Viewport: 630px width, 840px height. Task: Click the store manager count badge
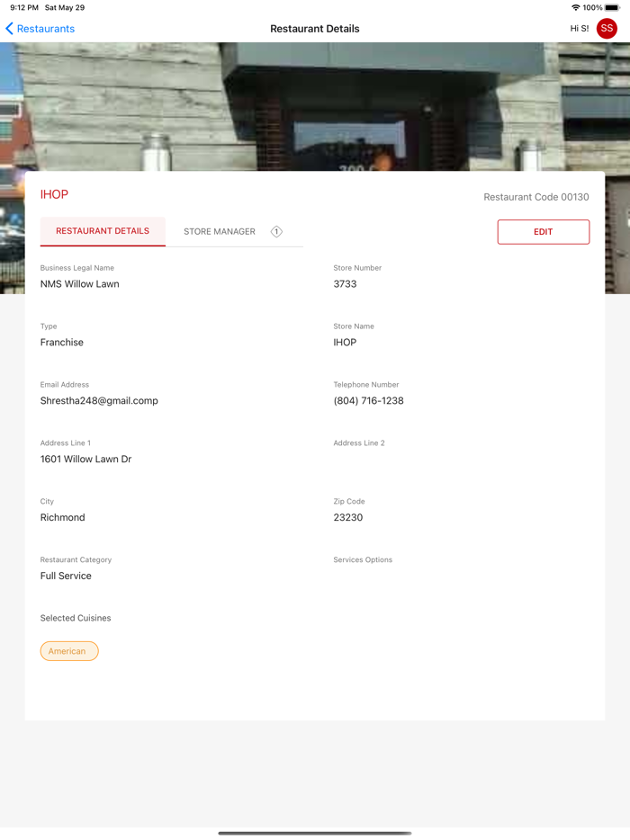coord(276,231)
